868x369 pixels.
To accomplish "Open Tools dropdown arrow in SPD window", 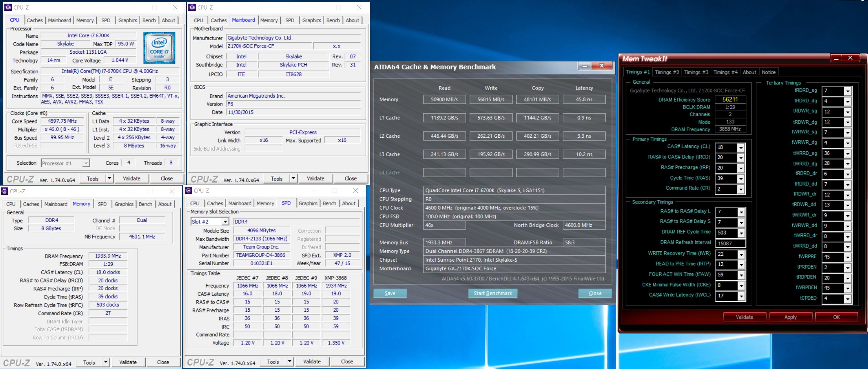I will (x=289, y=361).
